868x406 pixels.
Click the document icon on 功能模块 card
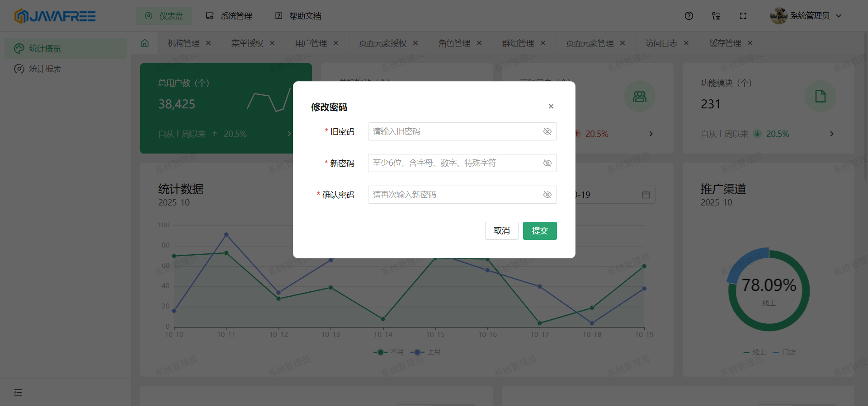[x=820, y=96]
